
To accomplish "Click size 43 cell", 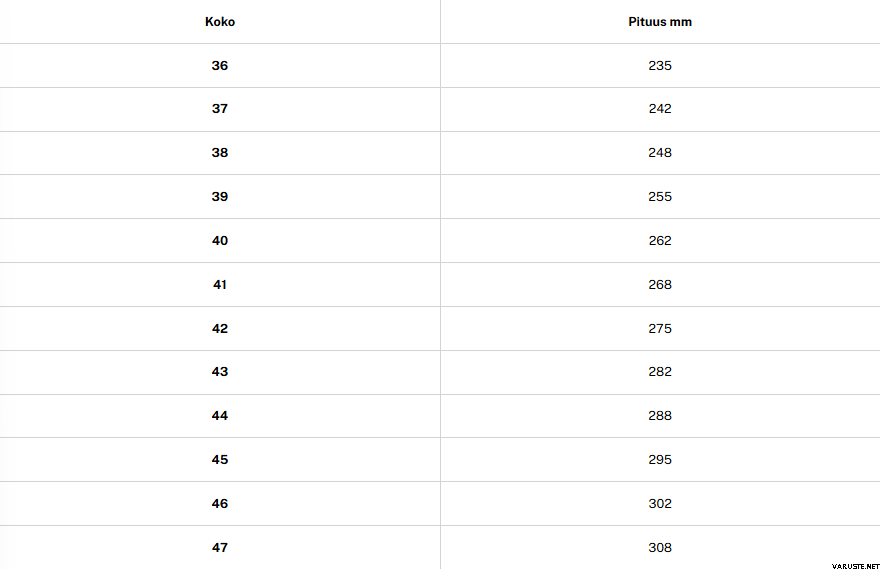I will pos(220,372).
